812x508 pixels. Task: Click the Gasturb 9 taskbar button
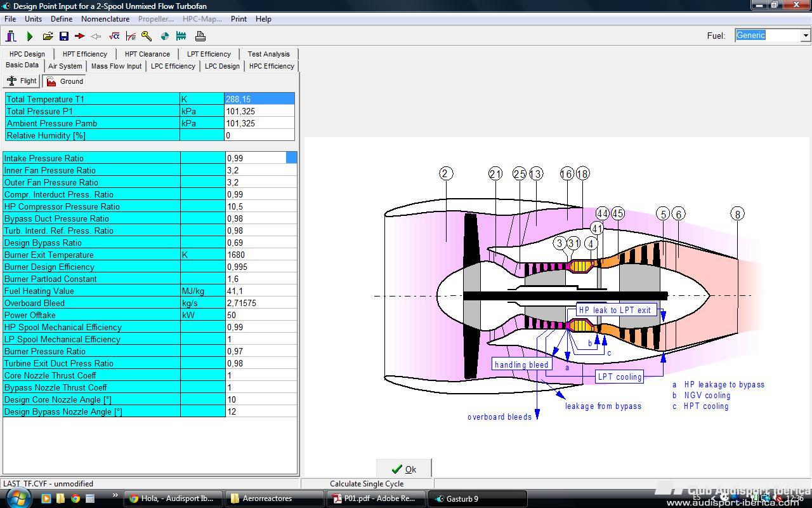[x=478, y=498]
